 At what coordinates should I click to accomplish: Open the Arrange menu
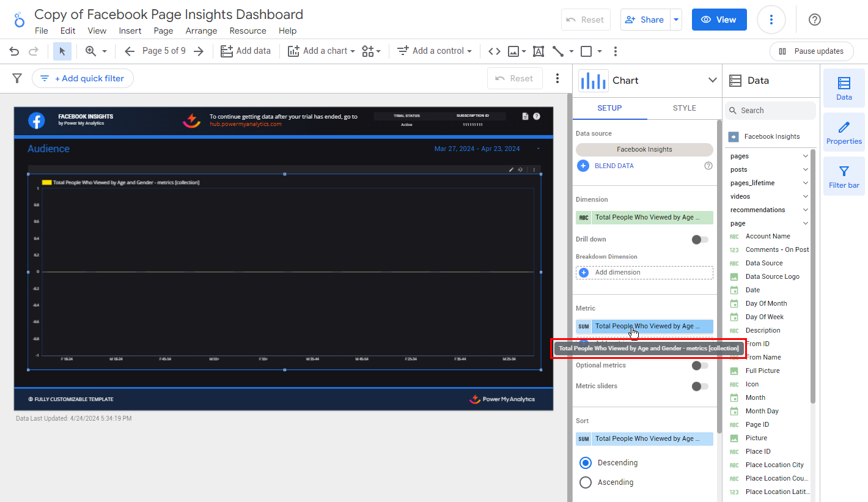click(201, 31)
